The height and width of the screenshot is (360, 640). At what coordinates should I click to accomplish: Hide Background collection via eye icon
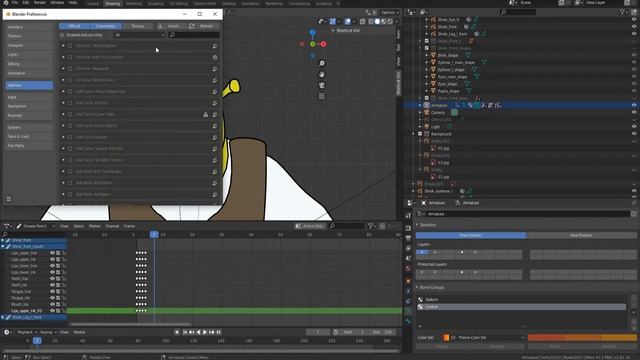click(x=634, y=134)
